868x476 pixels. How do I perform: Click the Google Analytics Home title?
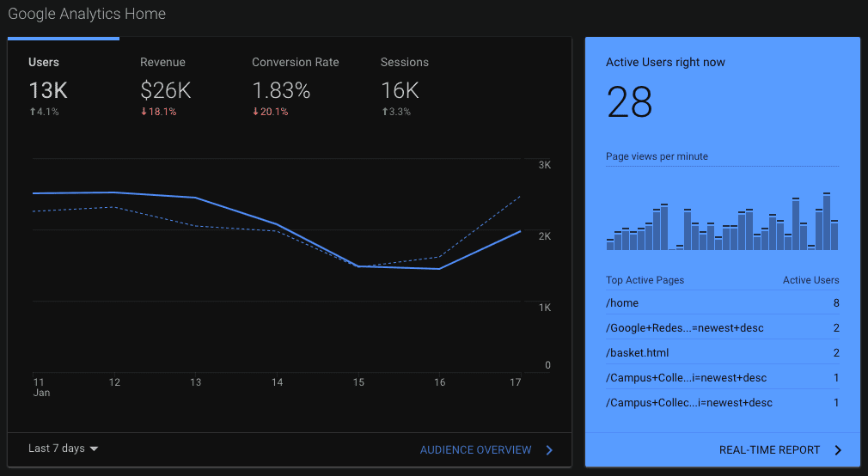click(87, 14)
